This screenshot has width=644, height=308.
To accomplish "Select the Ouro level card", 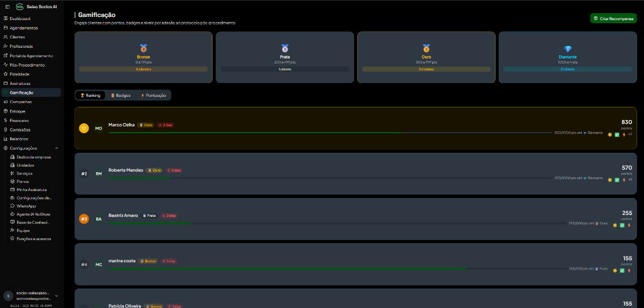I will coord(426,57).
